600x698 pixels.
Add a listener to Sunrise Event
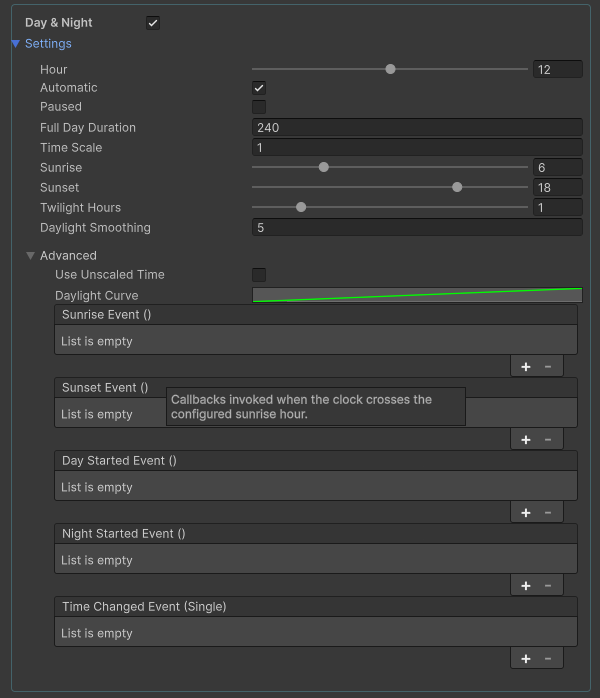pyautogui.click(x=526, y=367)
